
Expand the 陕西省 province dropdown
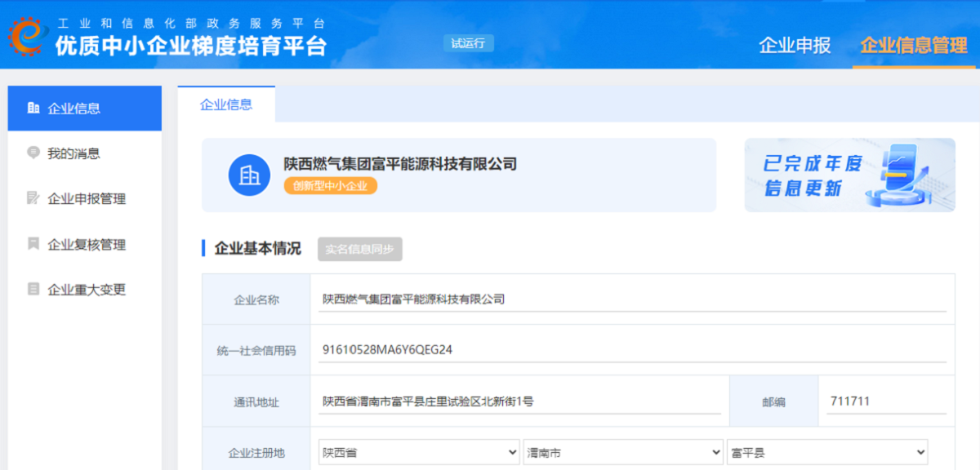(x=419, y=452)
